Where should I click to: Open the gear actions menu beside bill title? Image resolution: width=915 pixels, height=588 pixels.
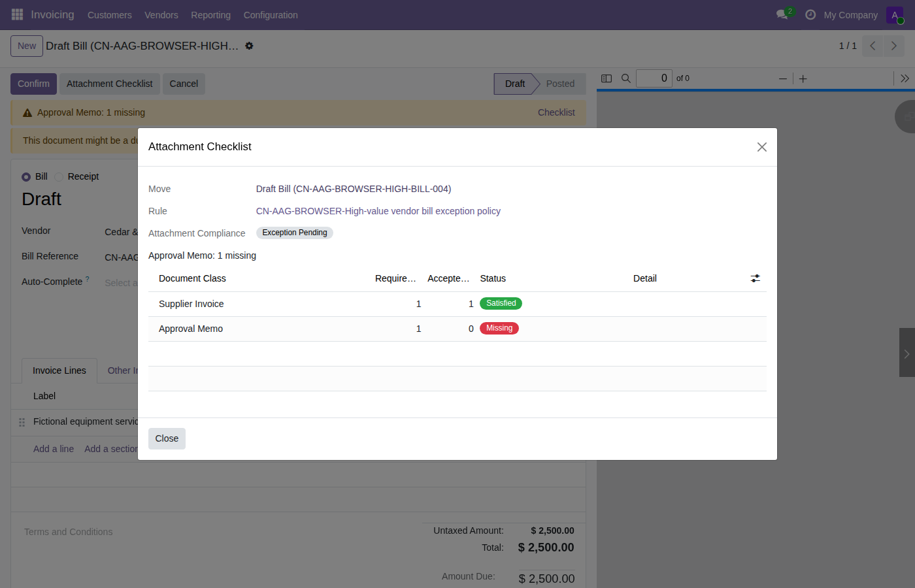[x=249, y=46]
